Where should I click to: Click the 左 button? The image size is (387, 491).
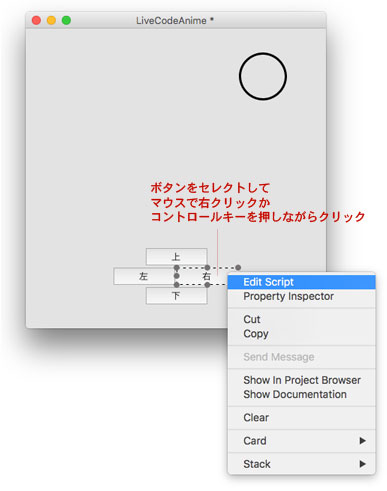(x=143, y=276)
